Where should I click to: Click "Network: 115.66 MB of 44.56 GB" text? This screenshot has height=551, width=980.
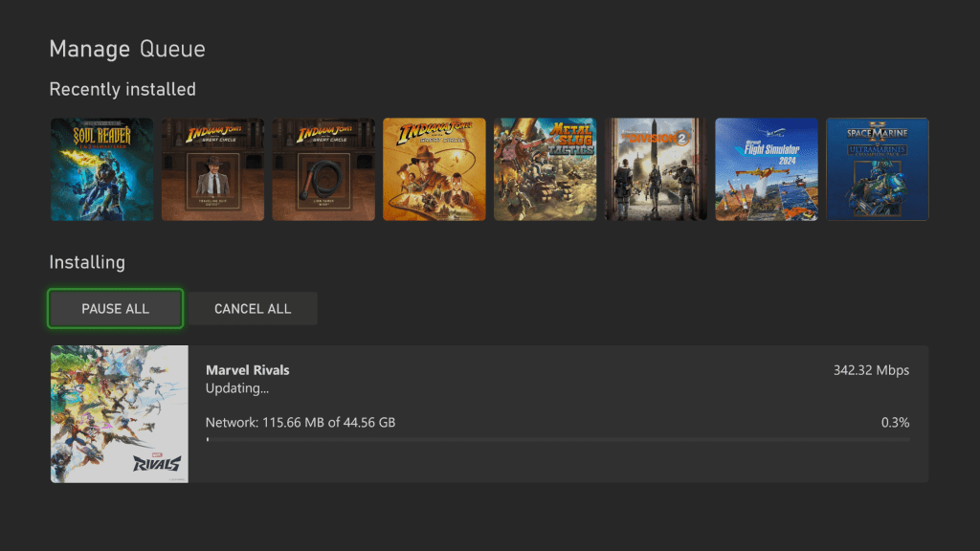[x=301, y=422]
